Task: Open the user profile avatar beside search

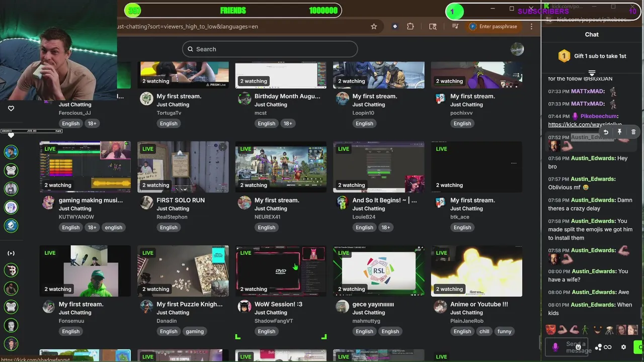Action: [x=517, y=49]
